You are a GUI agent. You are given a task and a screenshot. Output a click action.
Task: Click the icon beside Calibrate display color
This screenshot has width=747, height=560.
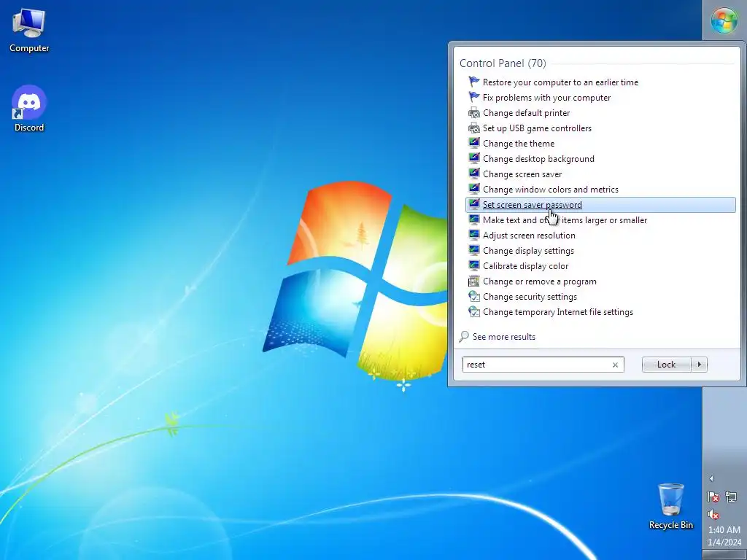click(x=474, y=265)
